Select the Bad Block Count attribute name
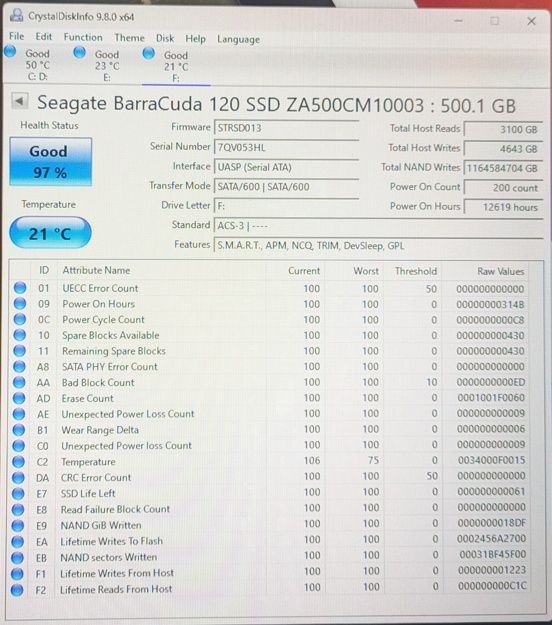 (x=98, y=382)
